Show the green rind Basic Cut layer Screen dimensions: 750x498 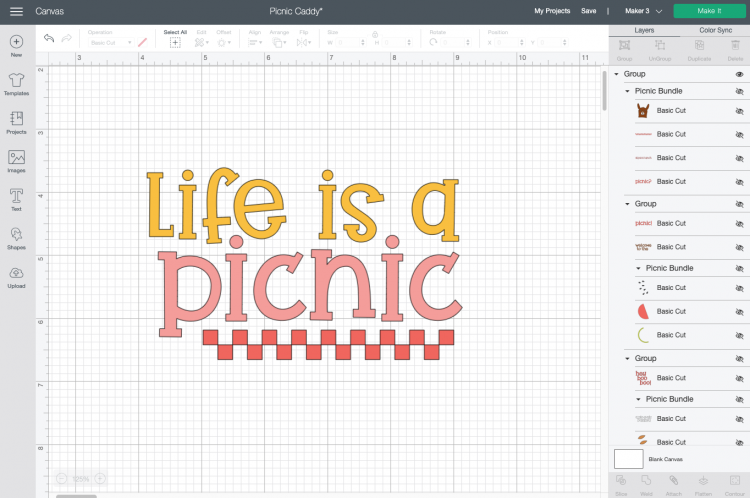pos(739,335)
